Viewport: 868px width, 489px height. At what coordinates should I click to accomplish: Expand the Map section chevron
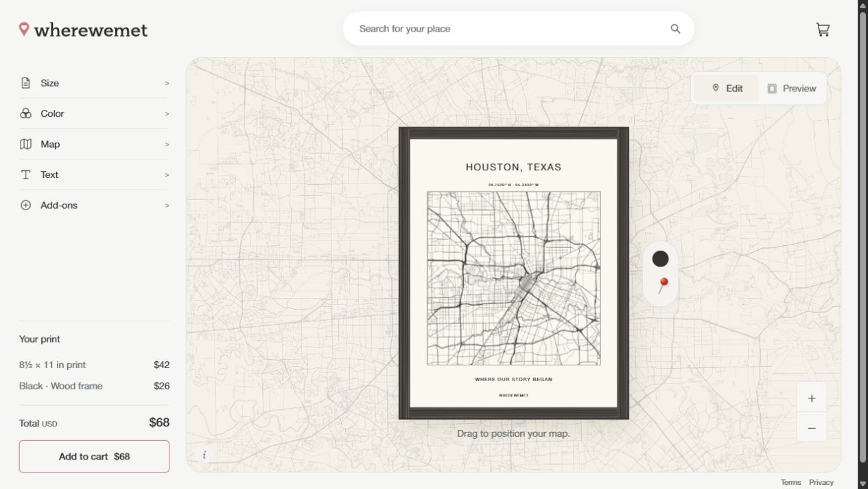(x=167, y=144)
